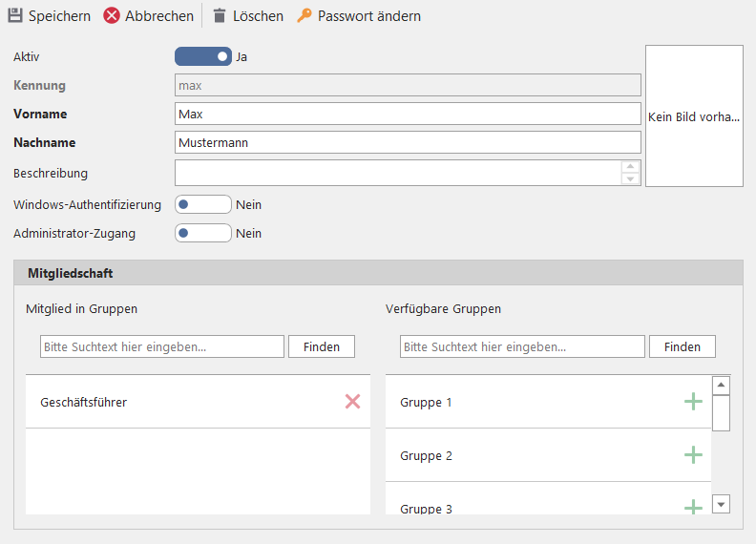
Task: Click Beschreibung field up arrow
Action: click(x=630, y=167)
